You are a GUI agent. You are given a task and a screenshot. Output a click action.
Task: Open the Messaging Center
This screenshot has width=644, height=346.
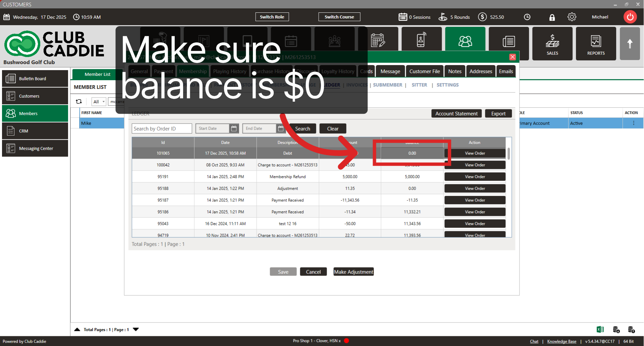click(35, 148)
